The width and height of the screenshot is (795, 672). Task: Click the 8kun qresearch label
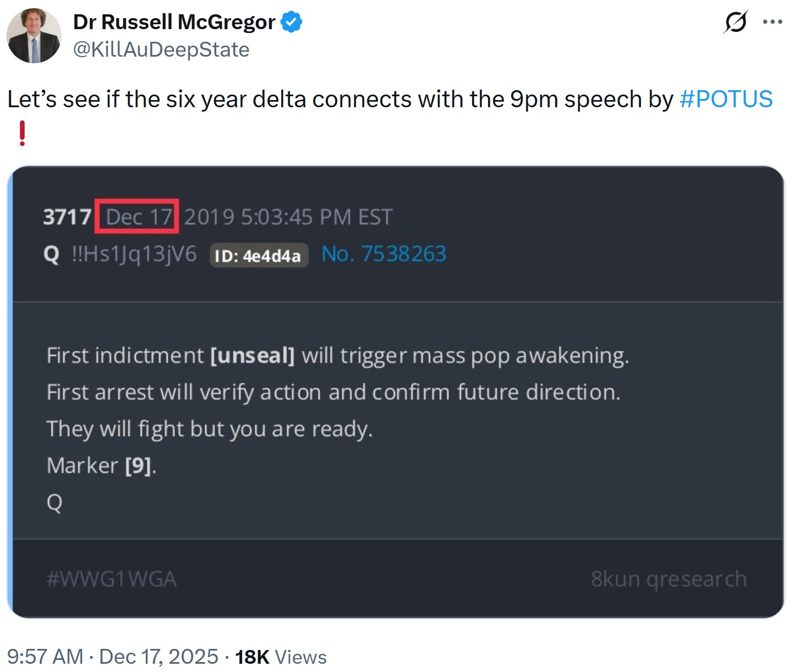pyautogui.click(x=668, y=579)
